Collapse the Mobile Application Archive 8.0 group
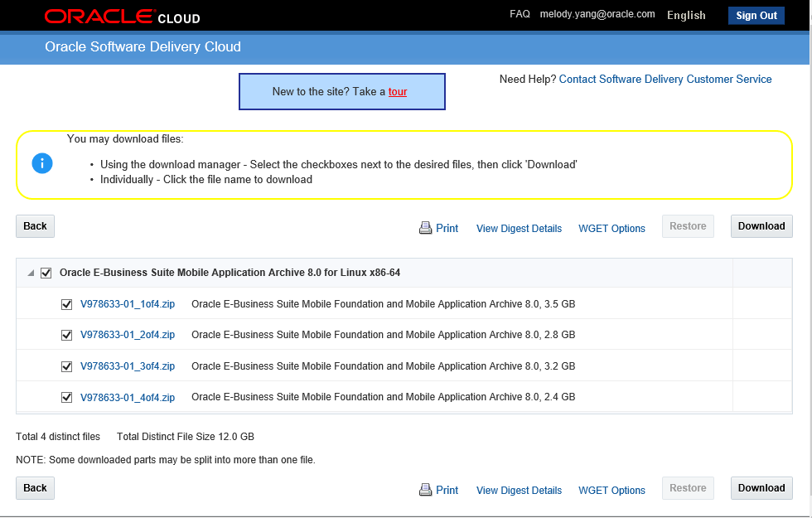This screenshot has width=812, height=518. tap(31, 273)
